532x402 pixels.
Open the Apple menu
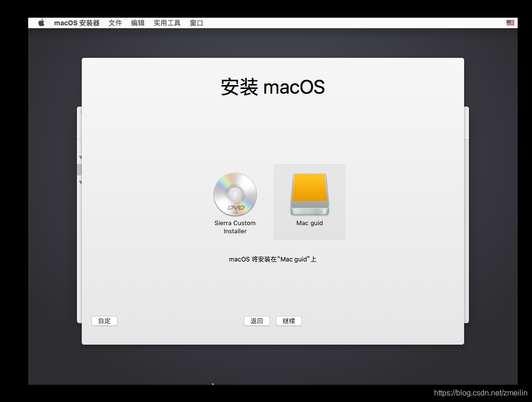coord(42,23)
